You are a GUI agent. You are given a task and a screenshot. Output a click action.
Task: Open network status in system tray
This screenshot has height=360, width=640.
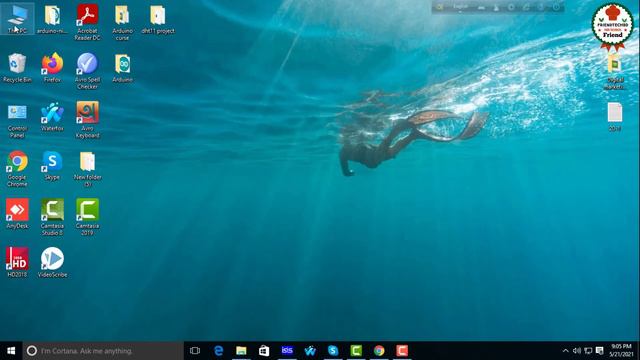[x=588, y=351]
